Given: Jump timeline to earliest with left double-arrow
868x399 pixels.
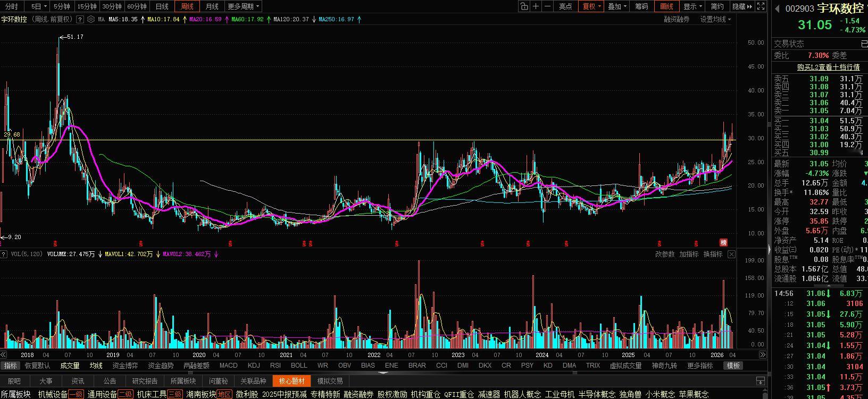Looking at the screenshot, I should click(x=4, y=355).
